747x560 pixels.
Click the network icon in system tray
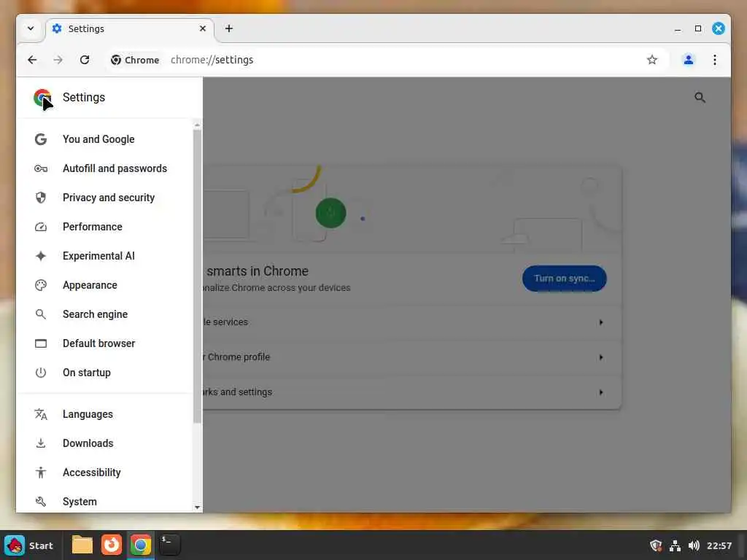click(675, 545)
